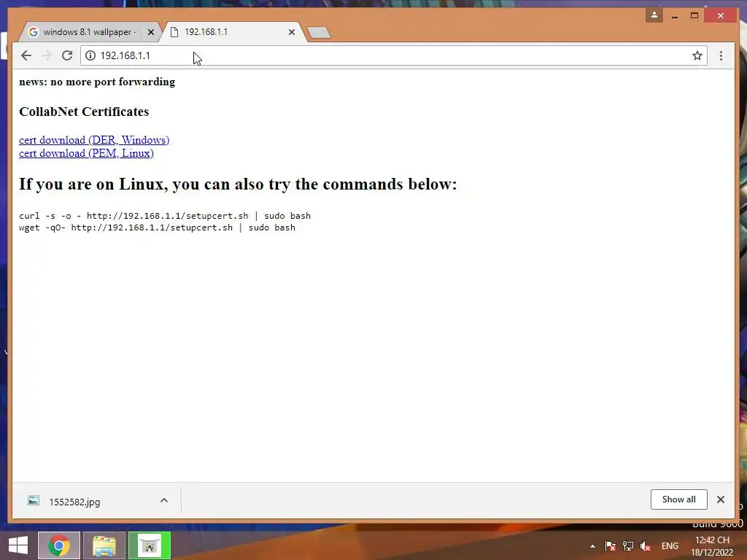The image size is (747, 560).
Task: Open cert download (DER, Windows) link
Action: pos(94,140)
